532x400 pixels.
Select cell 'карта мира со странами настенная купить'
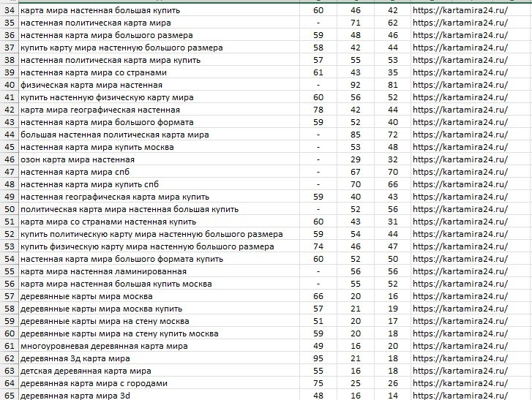[x=159, y=222]
